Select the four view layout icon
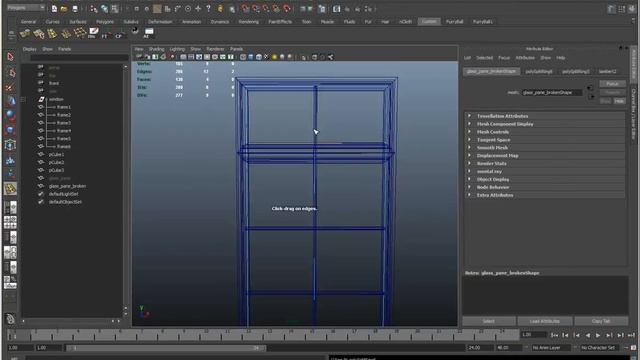The image size is (640, 360). [x=10, y=222]
